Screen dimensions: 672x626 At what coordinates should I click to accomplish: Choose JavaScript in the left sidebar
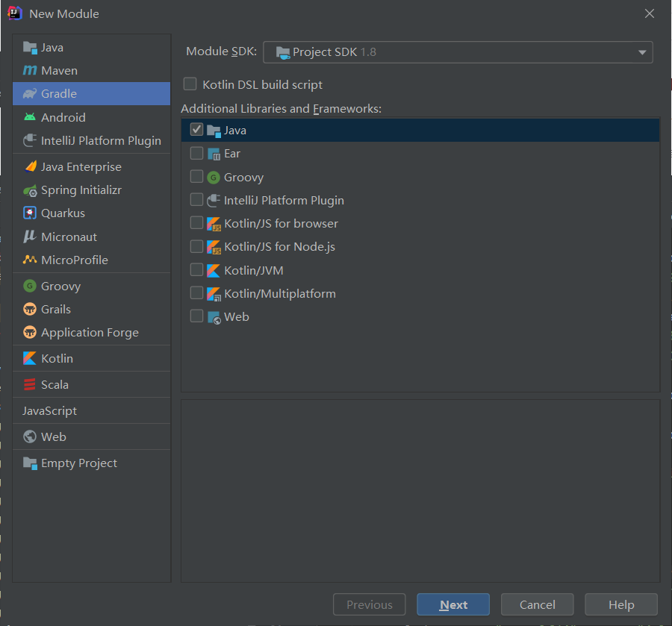pyautogui.click(x=91, y=410)
